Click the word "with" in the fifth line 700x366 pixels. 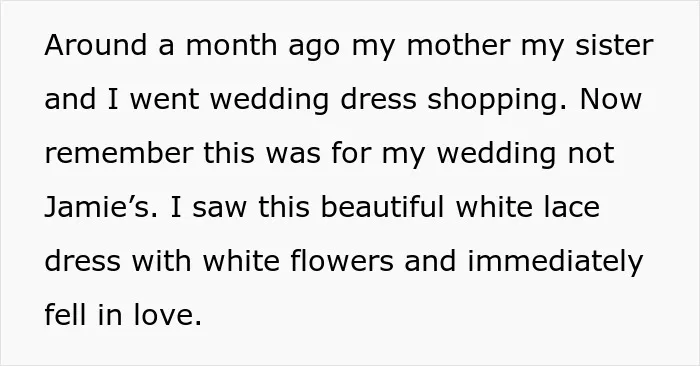pos(161,261)
